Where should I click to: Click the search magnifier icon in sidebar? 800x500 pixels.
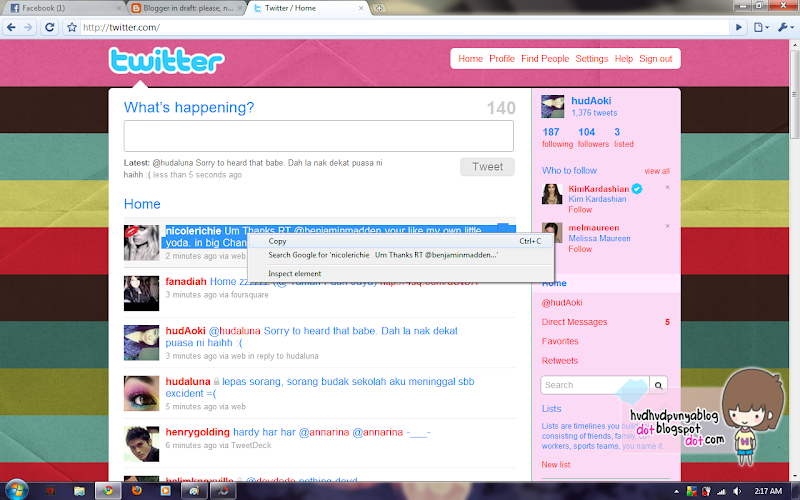point(658,385)
